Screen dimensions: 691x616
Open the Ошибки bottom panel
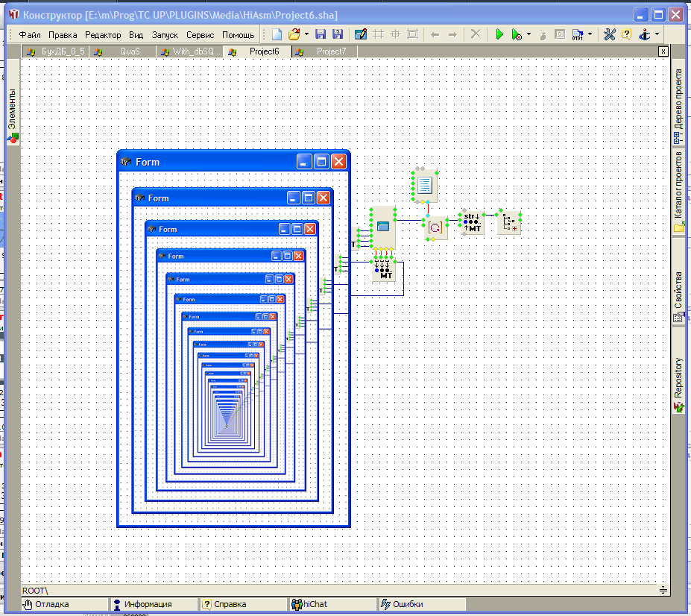coord(406,604)
